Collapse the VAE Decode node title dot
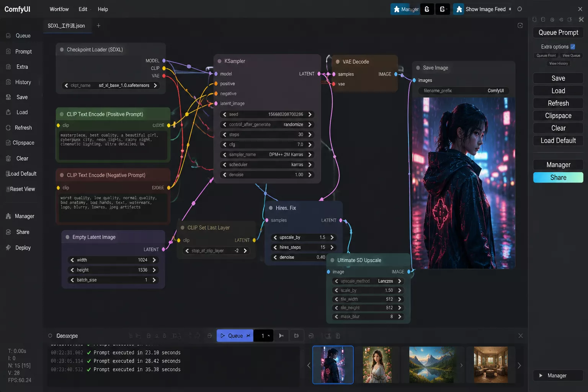588x392 pixels. pyautogui.click(x=338, y=62)
